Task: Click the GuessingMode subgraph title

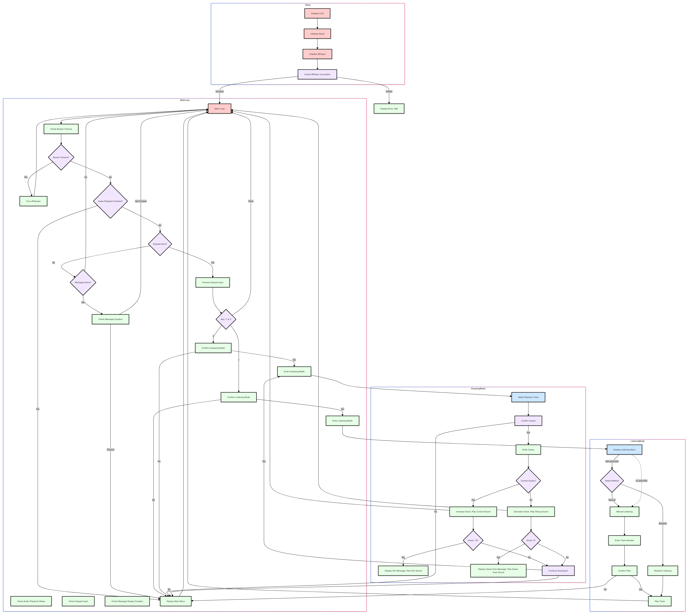Action: pos(478,389)
